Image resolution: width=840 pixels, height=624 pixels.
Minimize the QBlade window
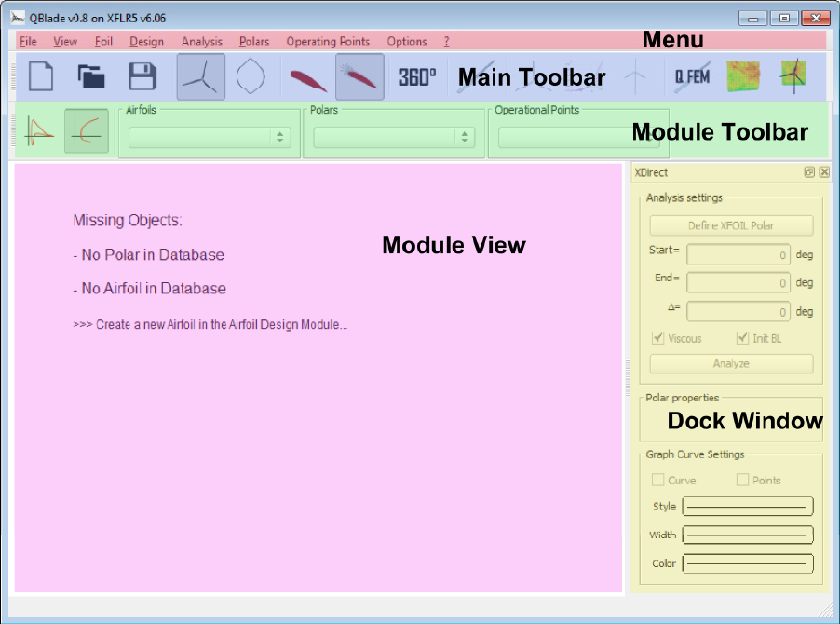click(752, 19)
